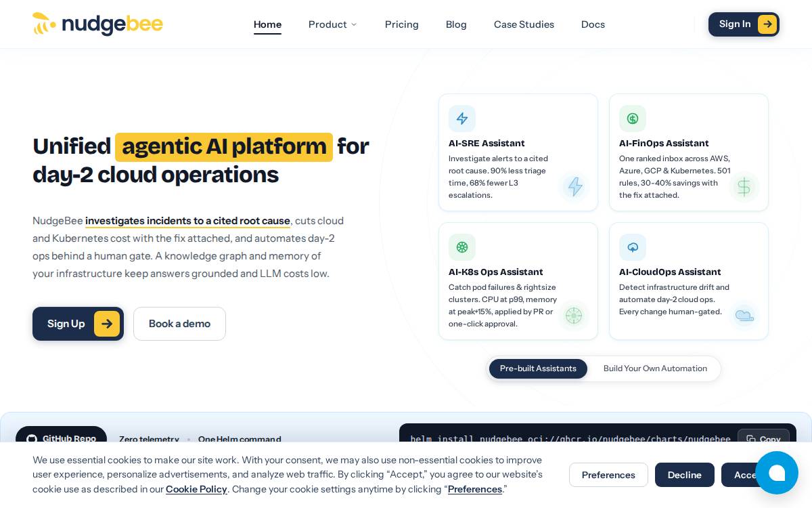This screenshot has height=508, width=812.
Task: Open Case Studies in navigation
Action: [524, 24]
